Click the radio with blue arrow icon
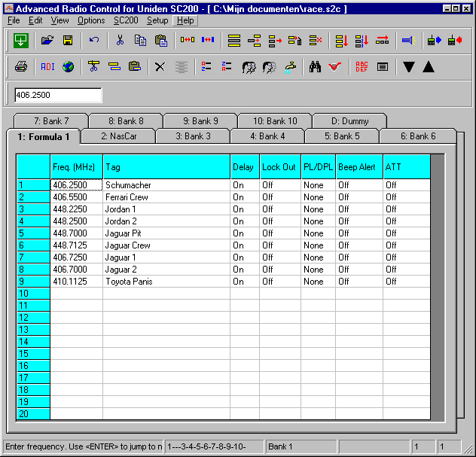 pyautogui.click(x=434, y=41)
